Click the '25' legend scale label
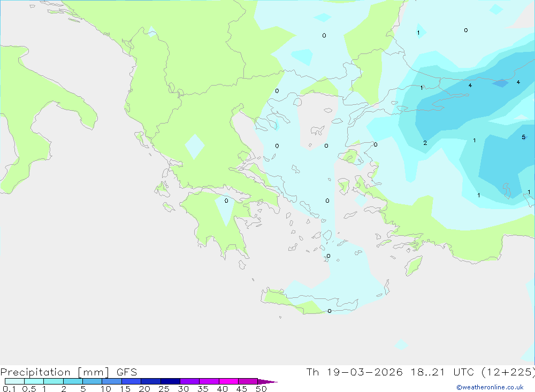Image resolution: width=535 pixels, height=392 pixels. point(164,389)
